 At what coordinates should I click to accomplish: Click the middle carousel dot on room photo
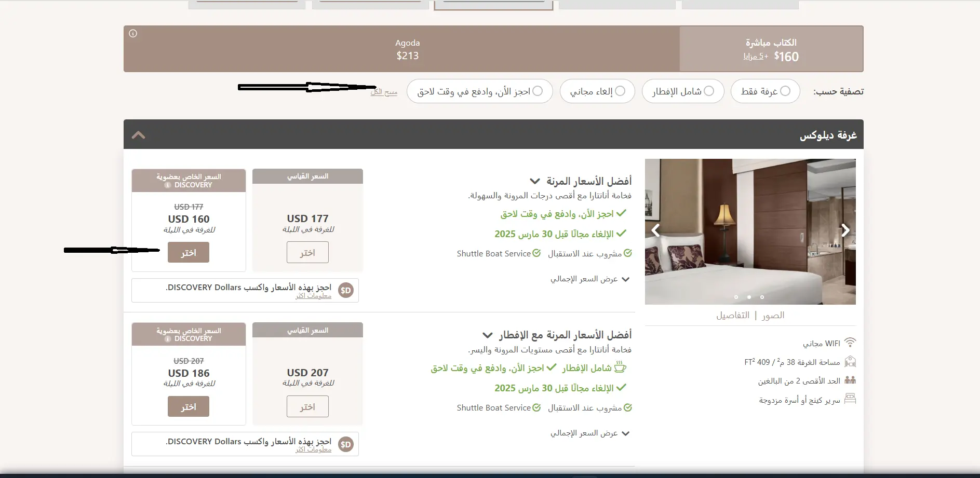click(749, 297)
